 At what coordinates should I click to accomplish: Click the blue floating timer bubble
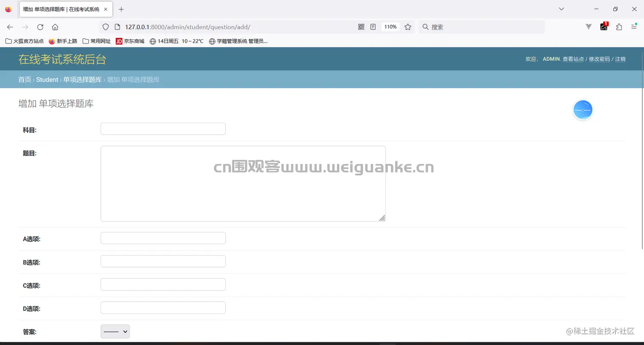click(x=583, y=110)
